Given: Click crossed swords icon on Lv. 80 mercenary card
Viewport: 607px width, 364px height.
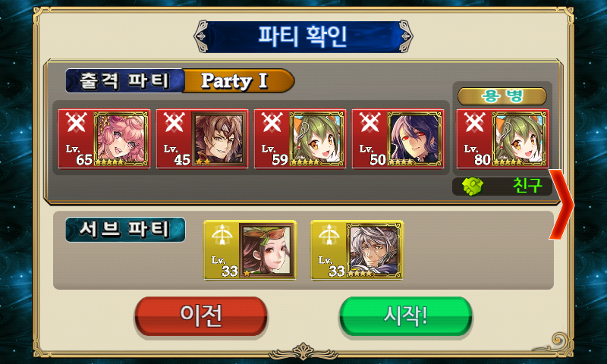Looking at the screenshot, I should [474, 123].
